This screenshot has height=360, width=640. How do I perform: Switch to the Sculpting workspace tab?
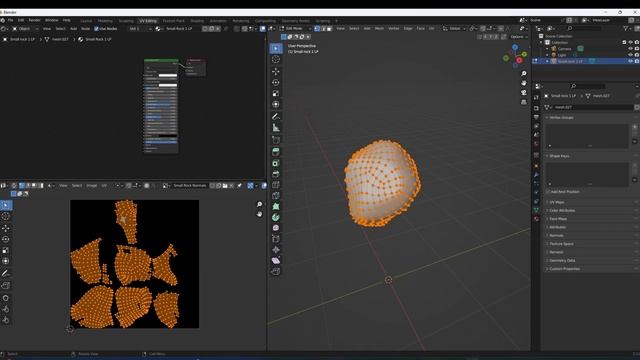pos(126,21)
